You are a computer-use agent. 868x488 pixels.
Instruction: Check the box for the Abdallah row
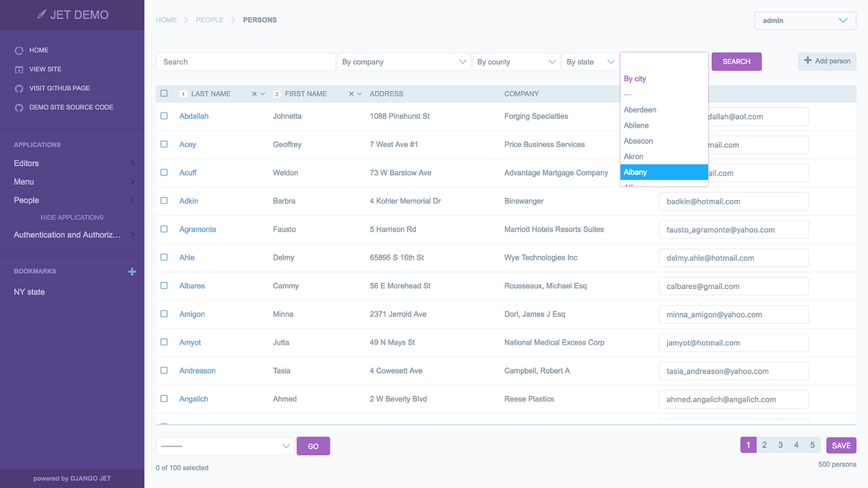[x=164, y=116]
